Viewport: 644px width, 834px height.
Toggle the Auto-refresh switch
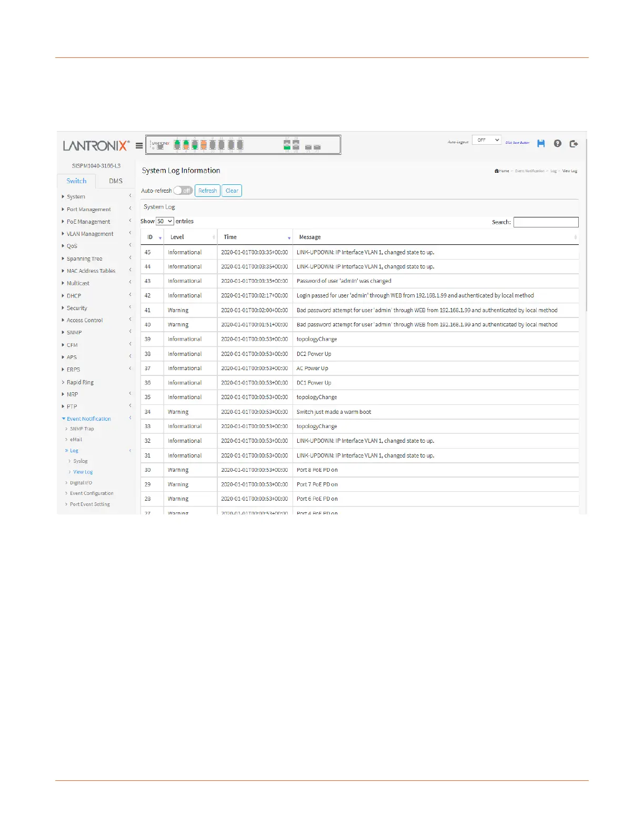tap(183, 191)
